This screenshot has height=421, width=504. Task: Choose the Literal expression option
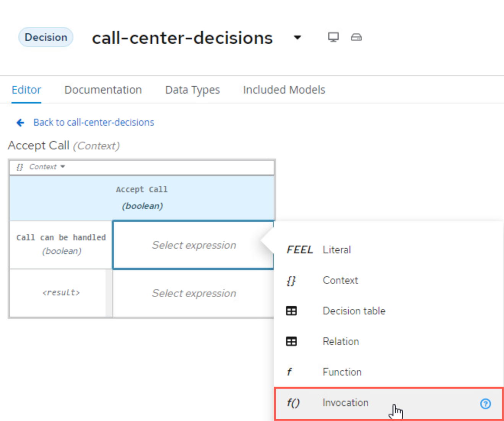(x=389, y=249)
